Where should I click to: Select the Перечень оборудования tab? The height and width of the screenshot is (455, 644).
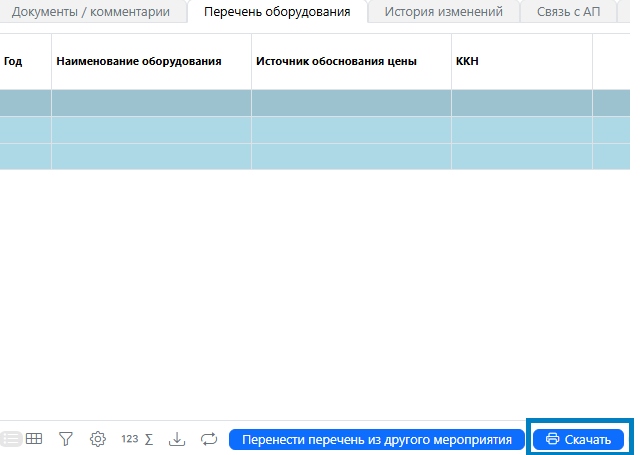point(277,12)
